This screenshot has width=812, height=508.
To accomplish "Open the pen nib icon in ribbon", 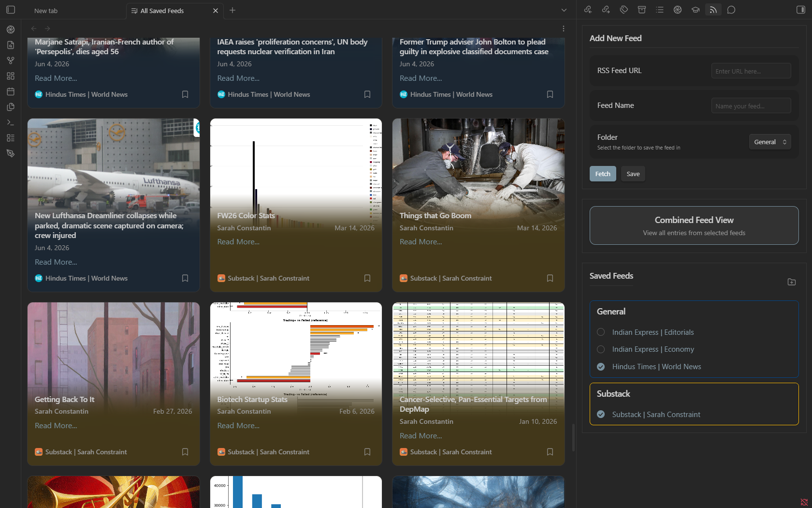I will (x=11, y=153).
